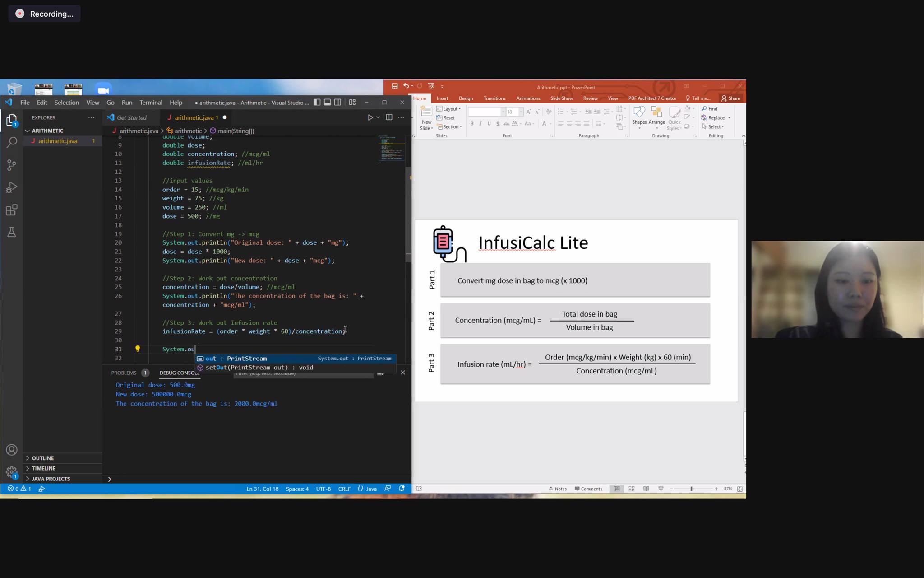Screen dimensions: 924x578
Task: Toggle Bold formatting in PowerPoint
Action: [472, 124]
